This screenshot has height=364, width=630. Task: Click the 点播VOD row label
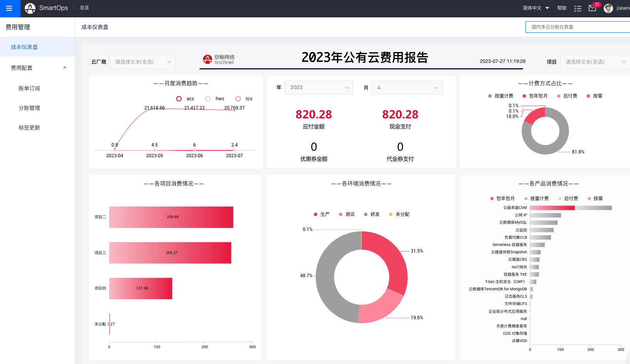519,341
